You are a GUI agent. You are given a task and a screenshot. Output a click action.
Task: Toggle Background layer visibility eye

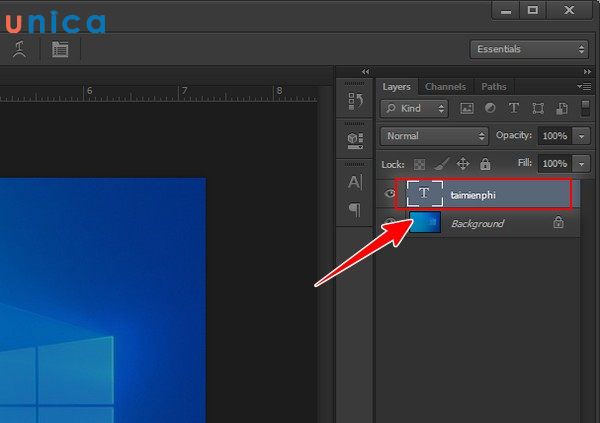[x=388, y=224]
